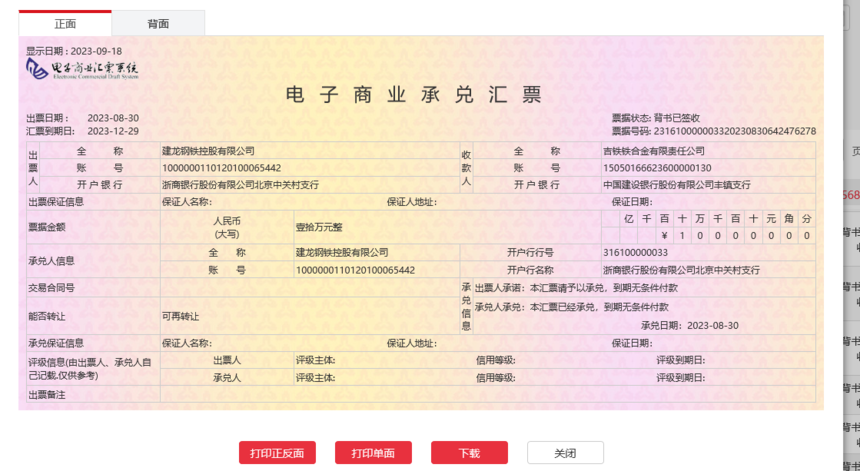Click acceptor name 建龙钢铁控股有限公司 in 承兑人信息
The height and width of the screenshot is (471, 860).
pyautogui.click(x=342, y=252)
